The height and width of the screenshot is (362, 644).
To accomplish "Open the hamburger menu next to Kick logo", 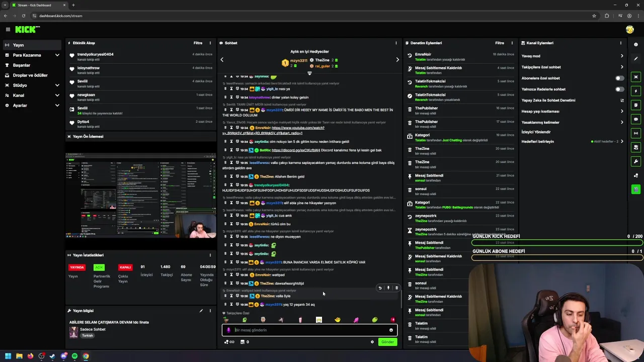I will pyautogui.click(x=8, y=30).
